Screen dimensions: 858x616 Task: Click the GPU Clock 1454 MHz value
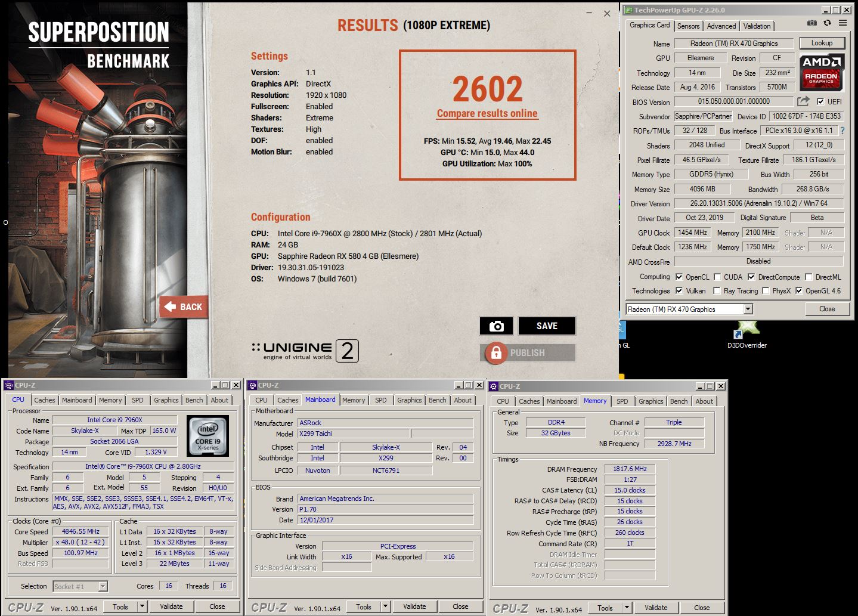692,233
